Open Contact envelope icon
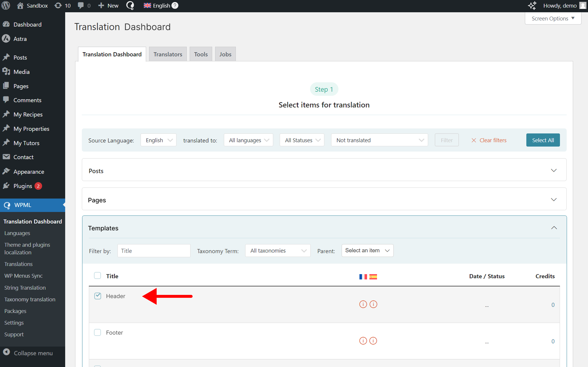 (x=6, y=157)
